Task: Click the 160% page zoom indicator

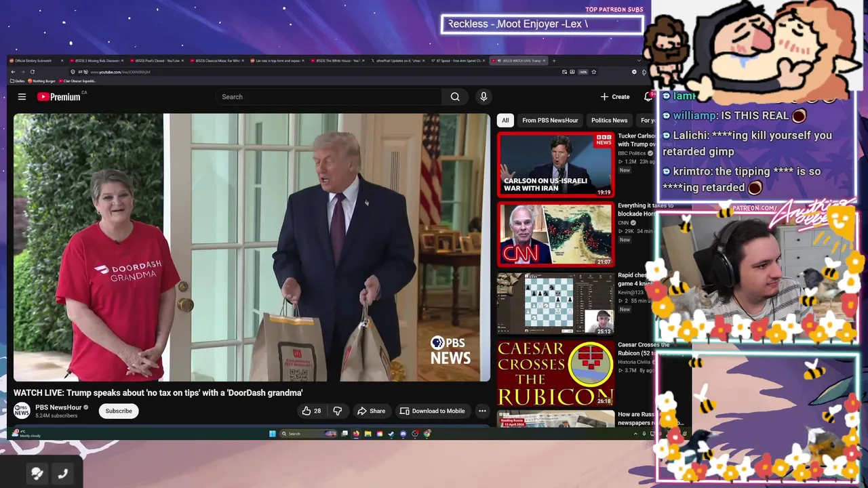Action: click(583, 72)
